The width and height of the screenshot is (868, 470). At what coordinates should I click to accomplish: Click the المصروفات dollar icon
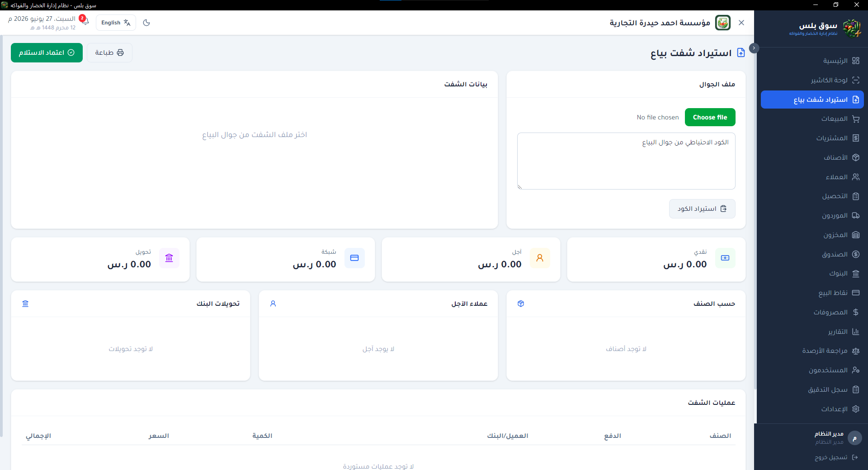pyautogui.click(x=855, y=312)
